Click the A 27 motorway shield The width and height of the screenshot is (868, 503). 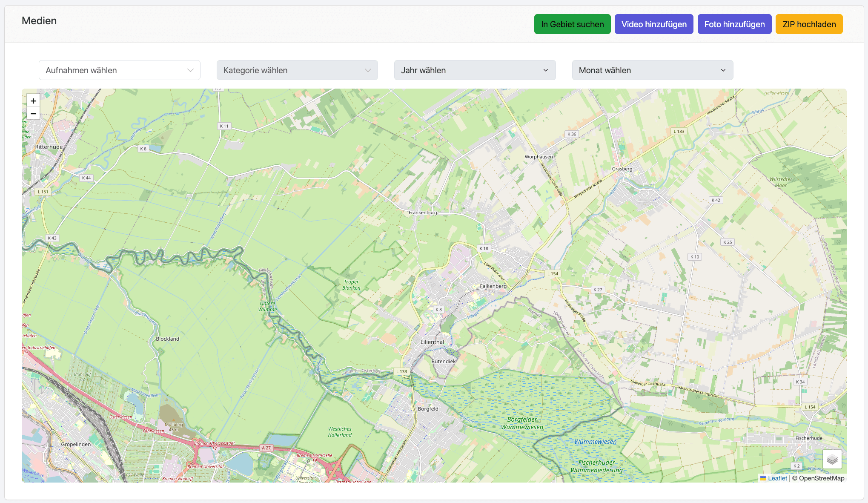tap(266, 448)
